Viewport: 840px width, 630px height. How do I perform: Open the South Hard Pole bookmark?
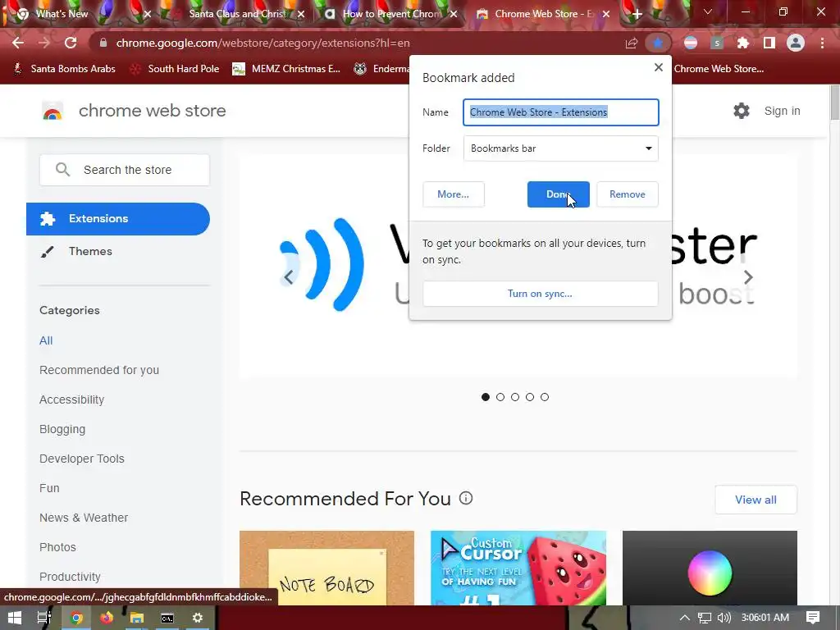(175, 69)
